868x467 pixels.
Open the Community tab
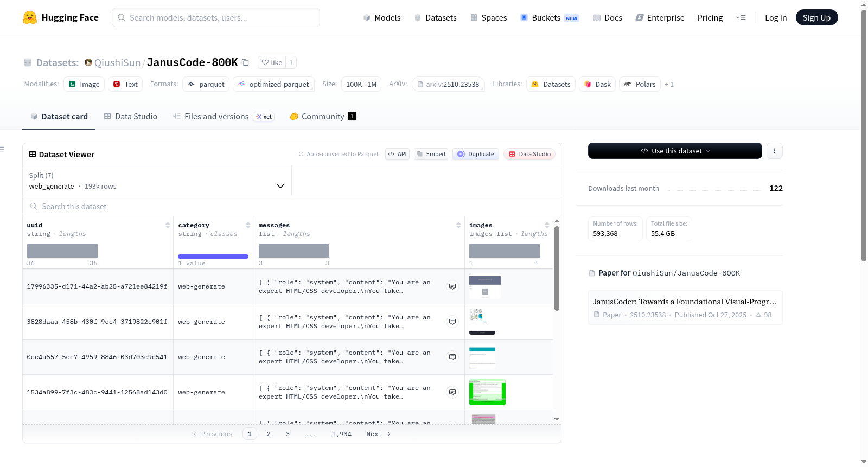(323, 117)
